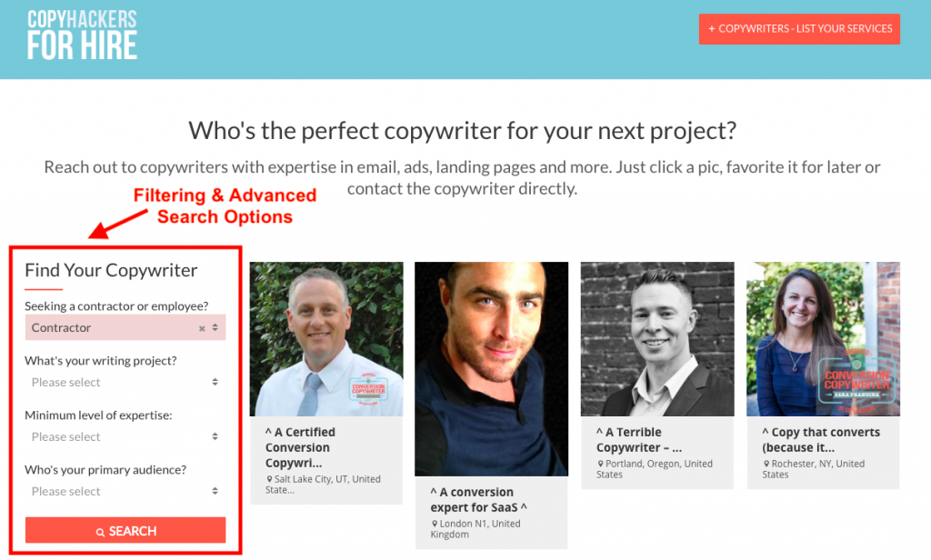The image size is (931, 560).
Task: Clear the Contractor selection with the x icon
Action: tap(202, 328)
